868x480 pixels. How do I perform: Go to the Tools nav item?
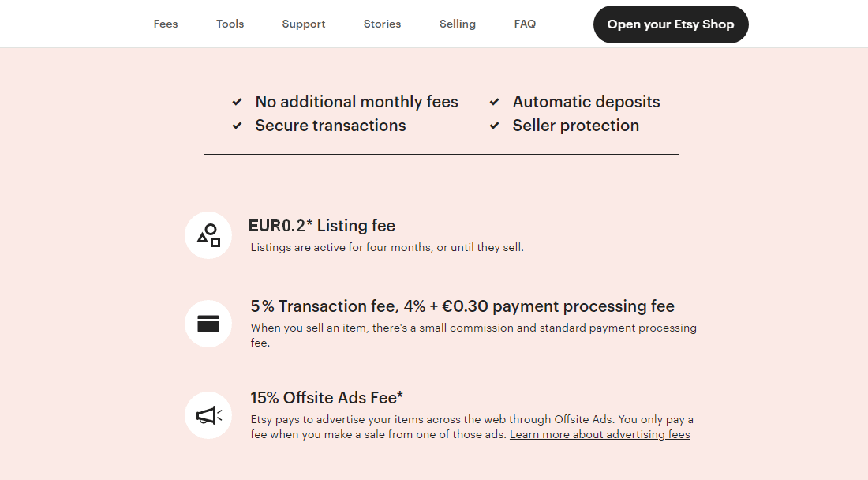pyautogui.click(x=230, y=24)
